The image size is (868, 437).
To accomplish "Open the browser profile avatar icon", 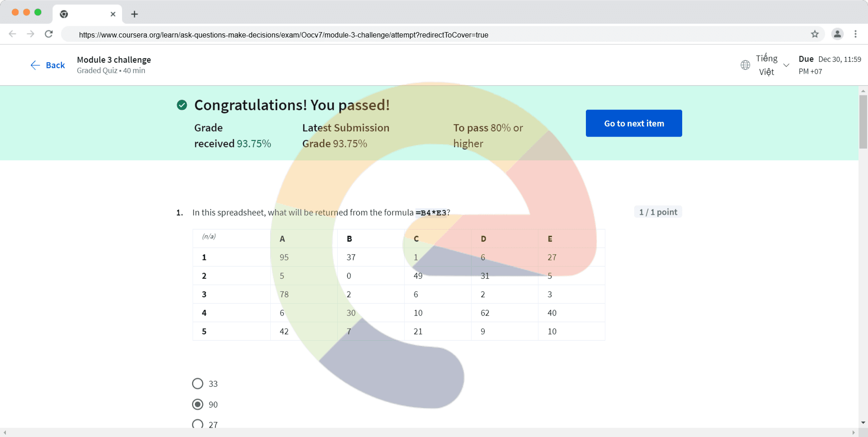I will (837, 34).
